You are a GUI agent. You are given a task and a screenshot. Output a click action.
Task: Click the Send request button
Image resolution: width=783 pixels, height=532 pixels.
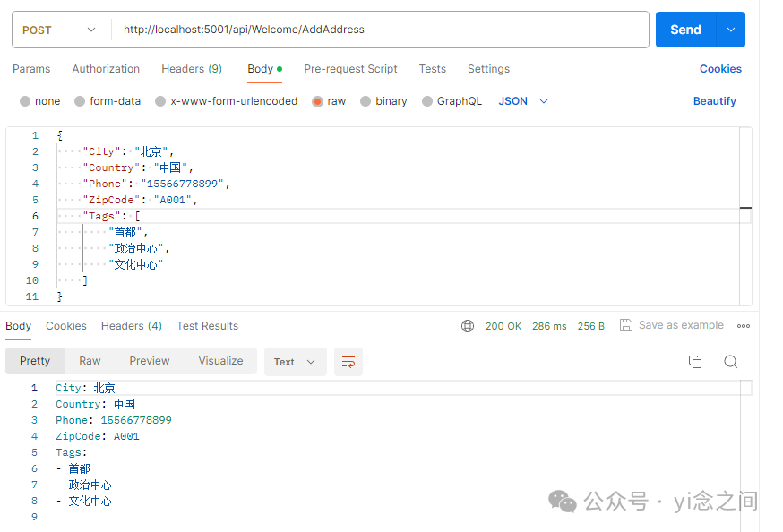[685, 30]
